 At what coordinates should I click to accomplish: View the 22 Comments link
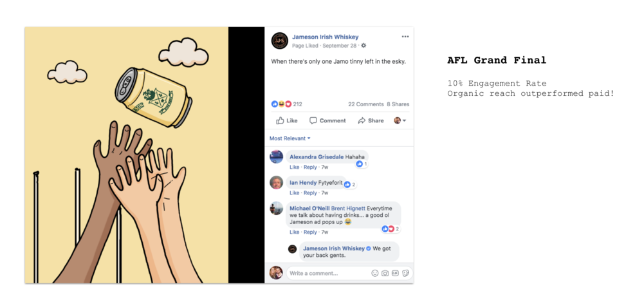(365, 104)
